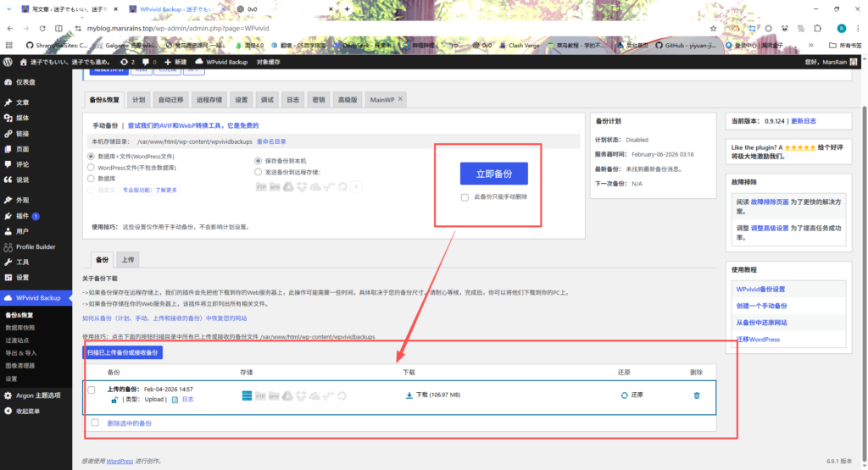Click the 立即备份 button
Screen dimensions: 868x470
tap(493, 174)
